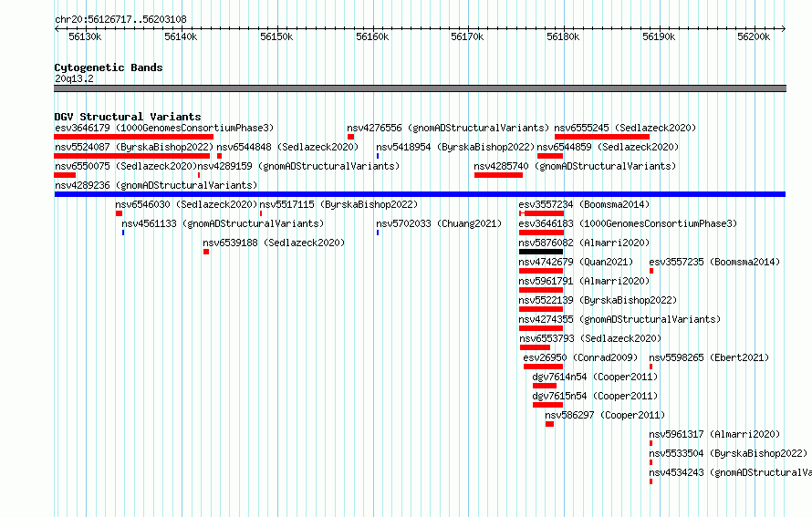Select the DGV Structural Variants track title
Screen dimensions: 812x517
tap(128, 117)
